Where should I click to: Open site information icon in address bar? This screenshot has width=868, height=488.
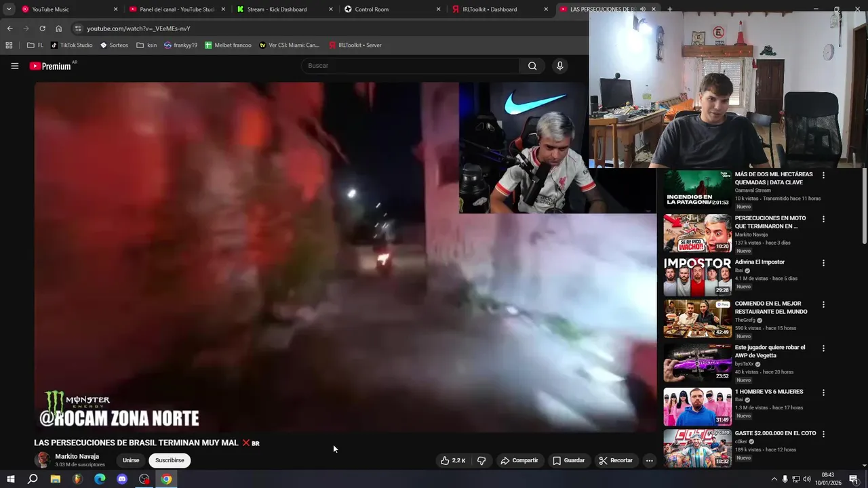tap(78, 28)
